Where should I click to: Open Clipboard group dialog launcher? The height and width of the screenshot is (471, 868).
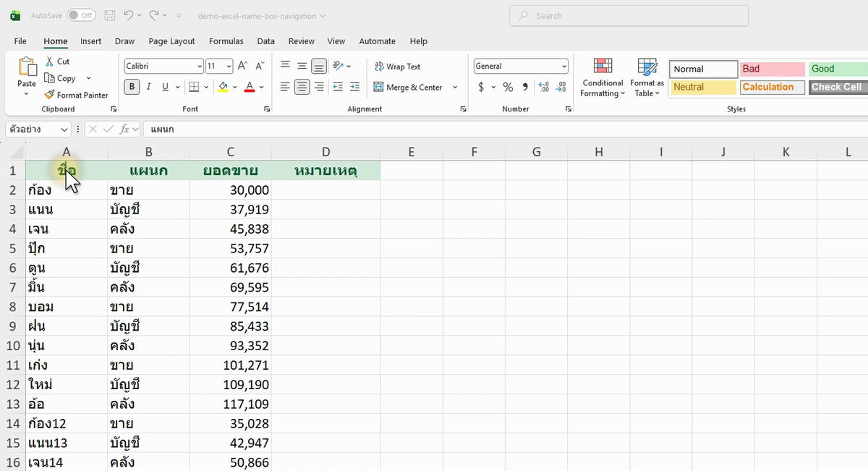coord(113,109)
